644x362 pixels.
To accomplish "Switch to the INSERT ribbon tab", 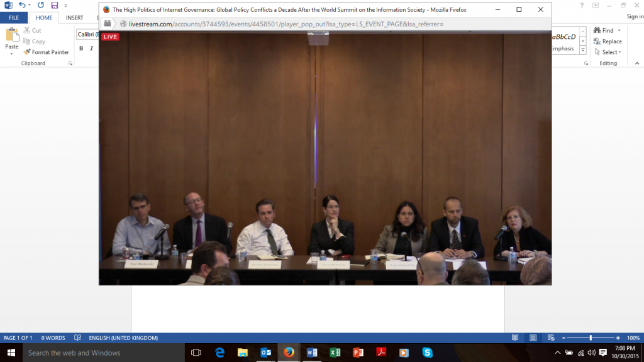I will click(x=75, y=18).
